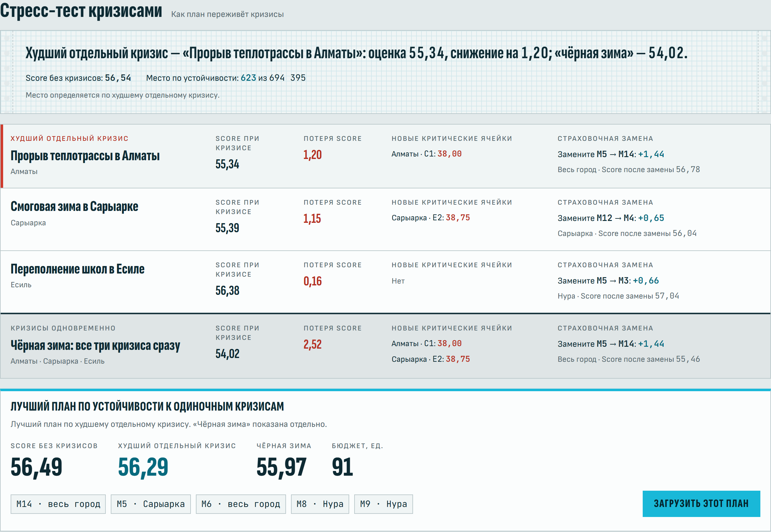This screenshot has height=532, width=771.
Task: Click the stability rank value 623
Action: (248, 78)
